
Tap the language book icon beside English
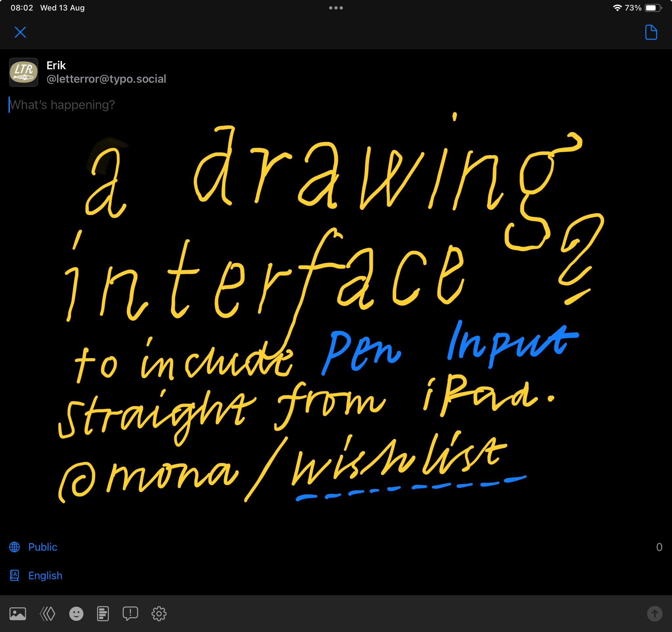[x=14, y=575]
